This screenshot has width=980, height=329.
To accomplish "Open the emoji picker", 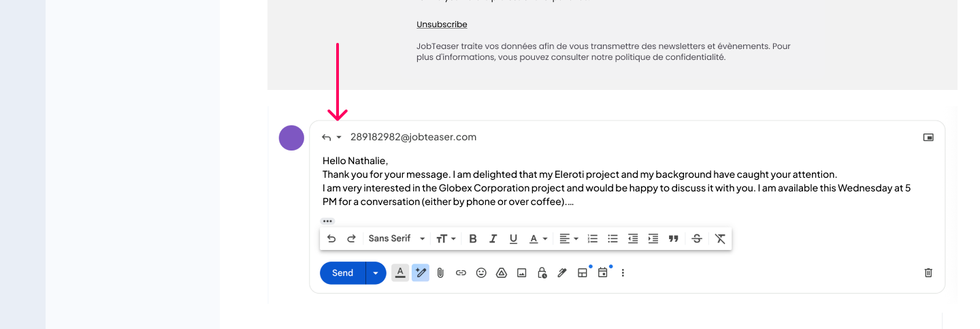I will (x=481, y=273).
